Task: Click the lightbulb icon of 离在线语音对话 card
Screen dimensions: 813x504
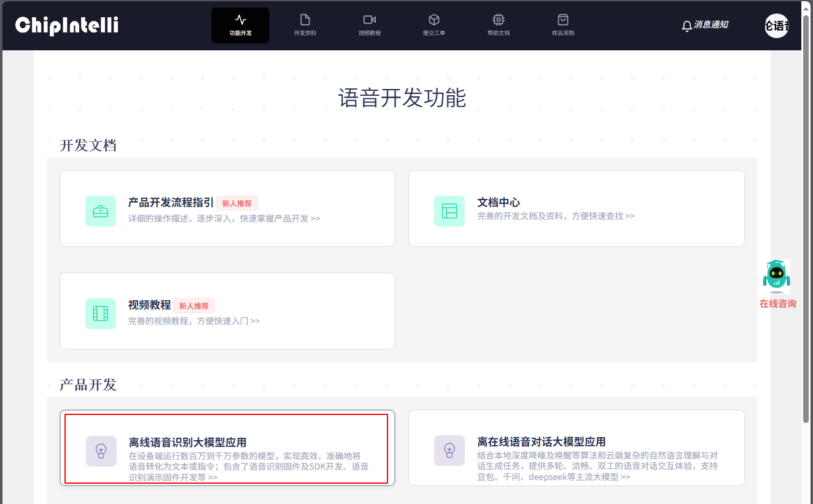Action: 449,451
